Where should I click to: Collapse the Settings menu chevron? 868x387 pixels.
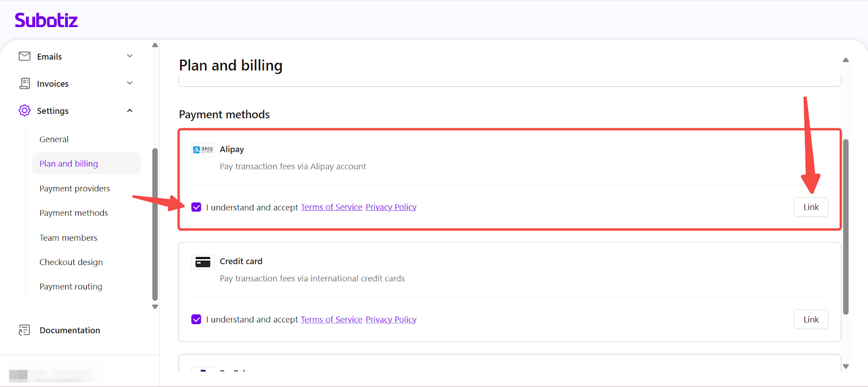(x=130, y=111)
